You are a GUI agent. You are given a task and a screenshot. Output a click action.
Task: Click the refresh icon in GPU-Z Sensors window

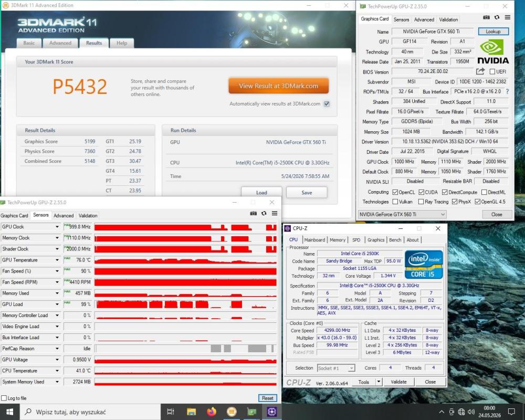[264, 213]
